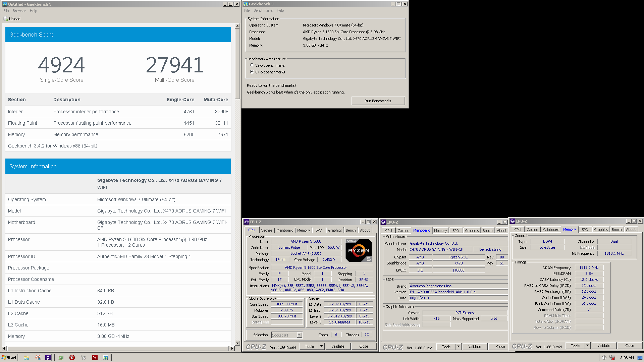Click the Core Voltage 1.452 V value
Screen dimensions: 644x362
tap(329, 259)
